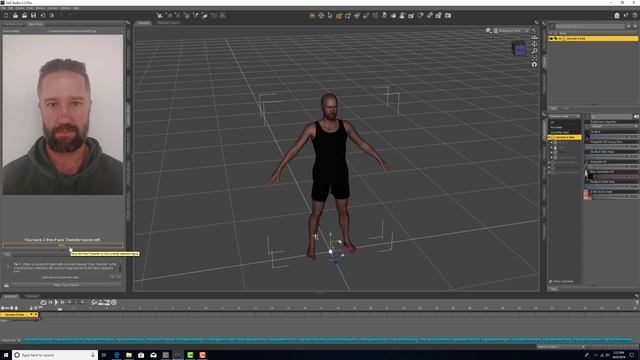Step to previous frame in timeline
640x360 pixels.
pyautogui.click(x=51, y=302)
